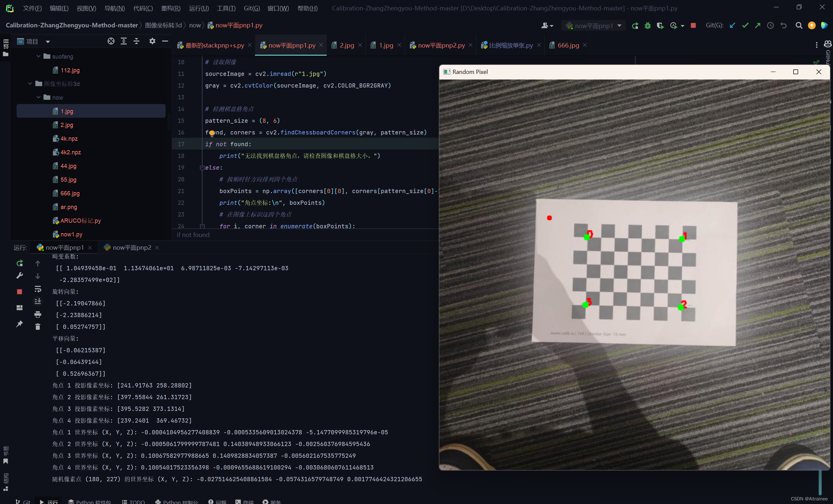Switch to 比例缩放单张.py editor tab
Image resolution: width=833 pixels, height=504 pixels.
tap(511, 45)
